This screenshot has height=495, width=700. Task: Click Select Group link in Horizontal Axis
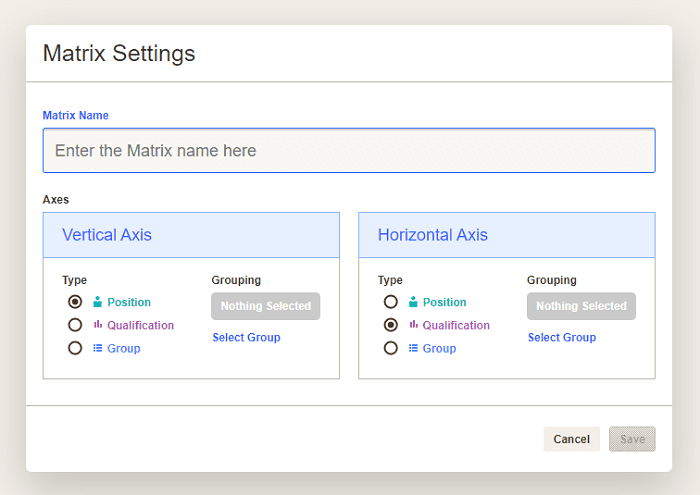click(x=562, y=337)
